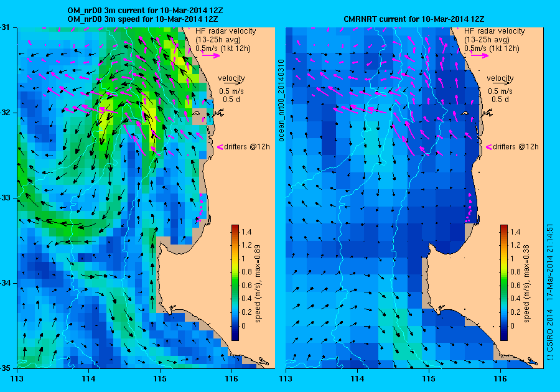Click the right panel 'drifters @12h' label
Viewport: 560px width, 392px height.
tap(516, 147)
